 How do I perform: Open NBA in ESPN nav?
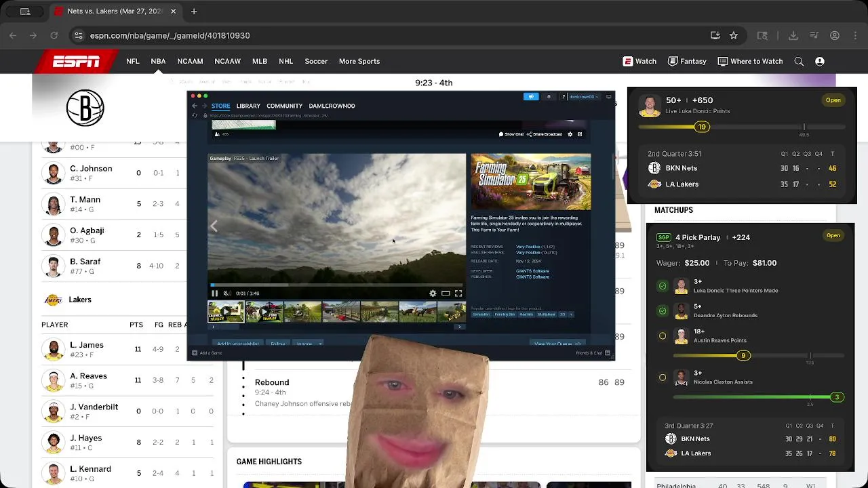point(158,62)
